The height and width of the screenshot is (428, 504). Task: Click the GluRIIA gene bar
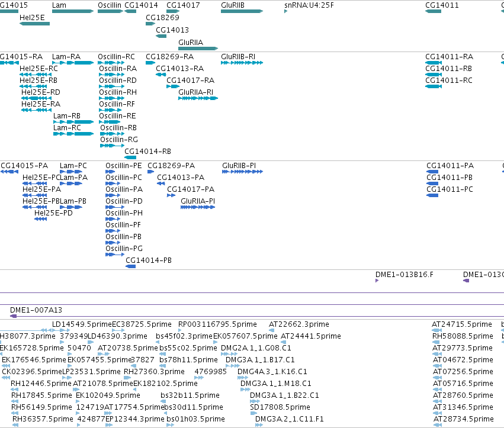(x=198, y=49)
